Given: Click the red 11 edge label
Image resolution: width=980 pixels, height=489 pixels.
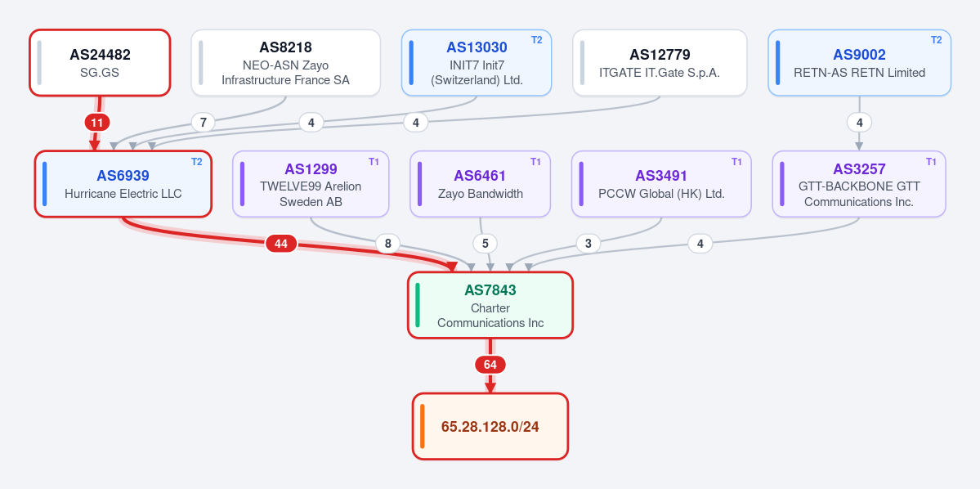Looking at the screenshot, I should 97,123.
